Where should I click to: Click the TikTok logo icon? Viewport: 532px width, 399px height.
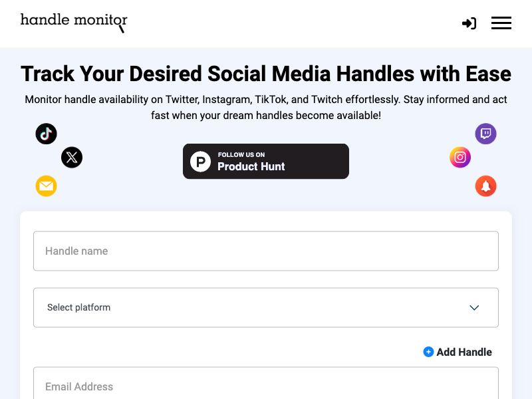click(46, 134)
